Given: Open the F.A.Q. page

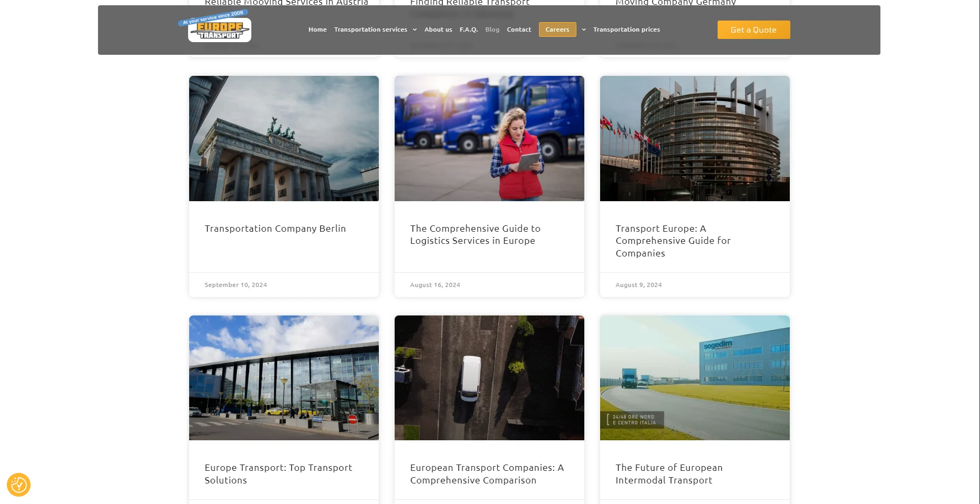Looking at the screenshot, I should click(x=468, y=29).
